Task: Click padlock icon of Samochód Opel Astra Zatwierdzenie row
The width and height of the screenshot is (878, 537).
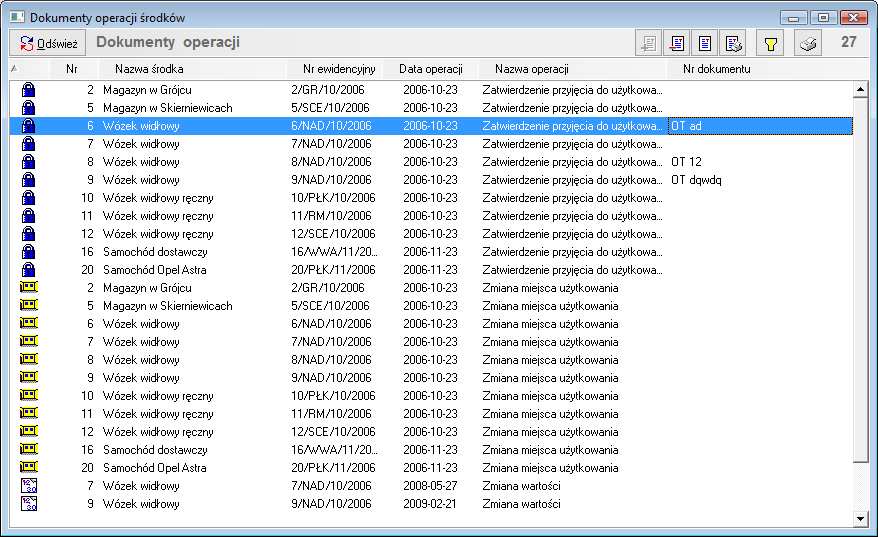Action: pyautogui.click(x=28, y=269)
